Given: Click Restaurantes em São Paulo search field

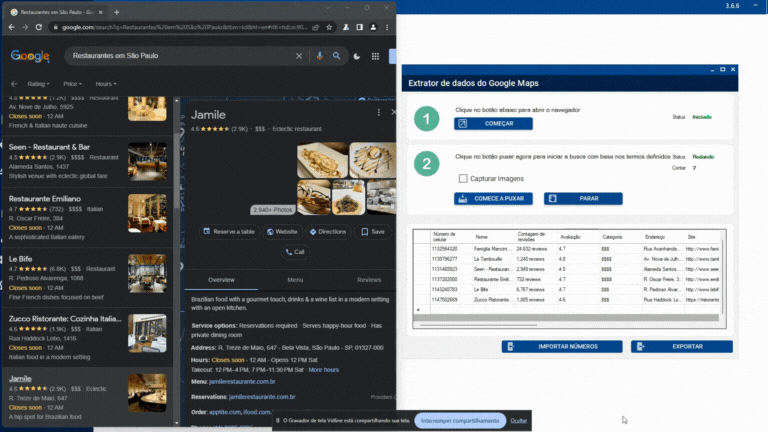Looking at the screenshot, I should point(181,56).
